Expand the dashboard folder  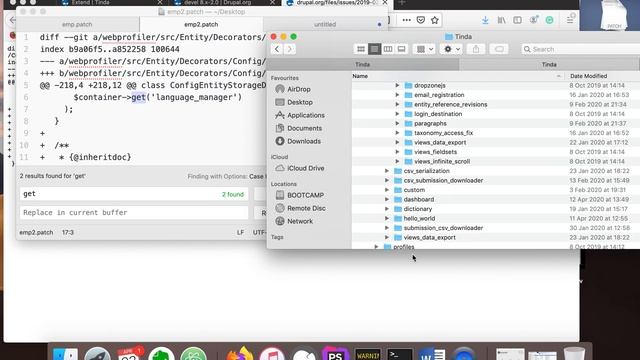[x=387, y=199]
